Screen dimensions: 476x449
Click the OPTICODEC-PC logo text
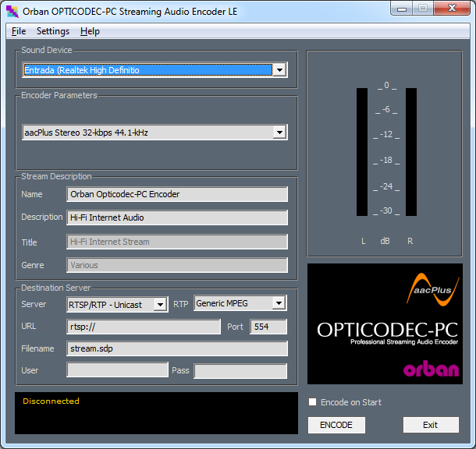coord(387,330)
